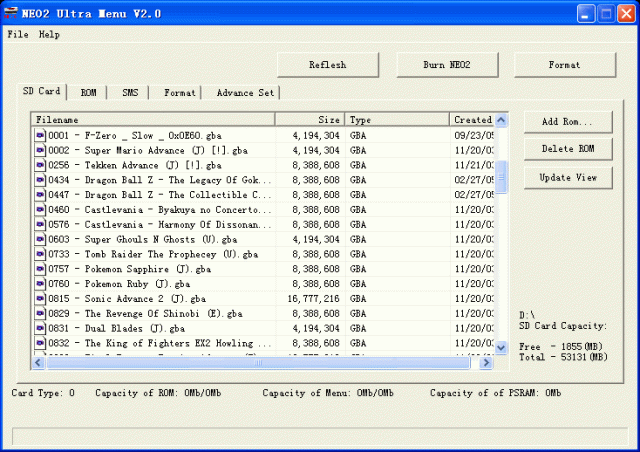The width and height of the screenshot is (640, 452).
Task: Click icon of 0832 King of Fighters EX2
Action: [x=40, y=343]
